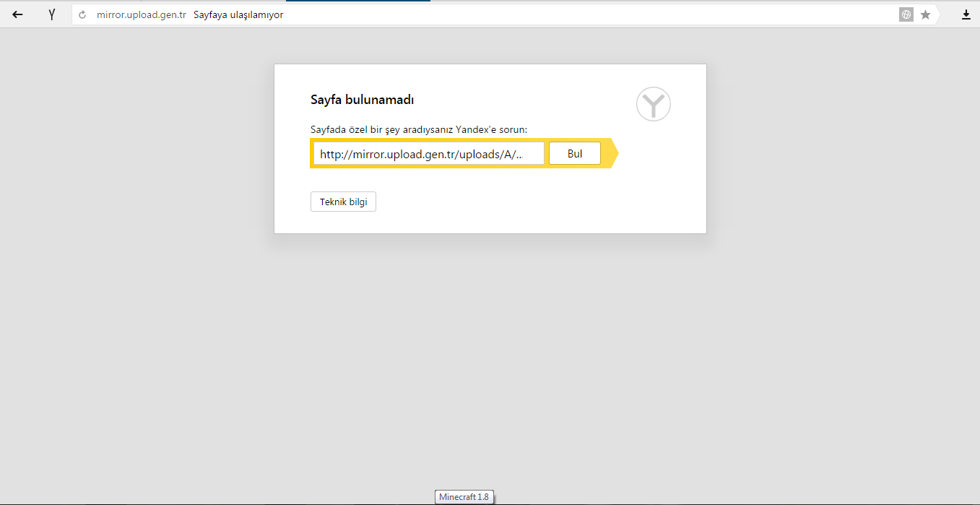The image size is (980, 505).
Task: Go back with the arrow icon
Action: [x=17, y=14]
